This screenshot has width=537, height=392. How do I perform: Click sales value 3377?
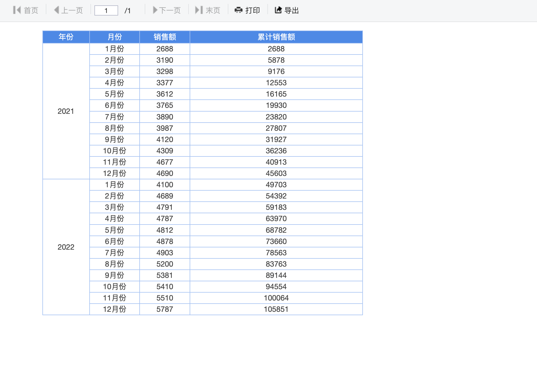click(165, 83)
